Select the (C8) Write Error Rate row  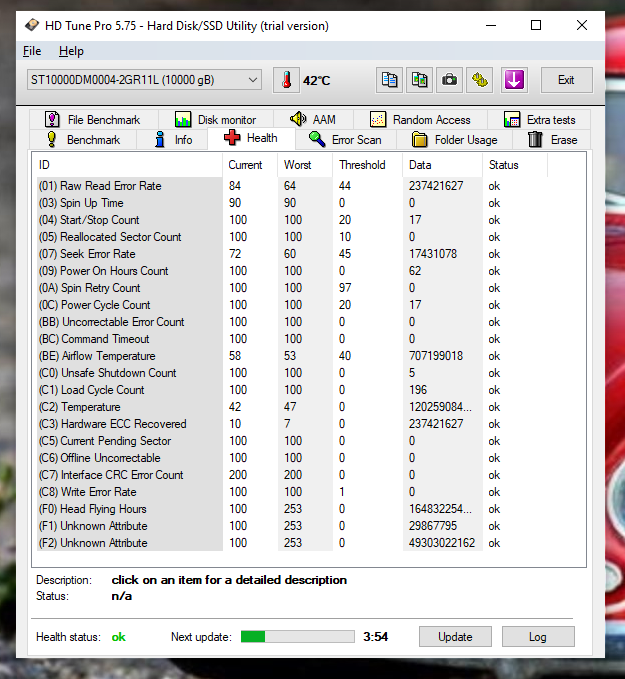tap(291, 492)
